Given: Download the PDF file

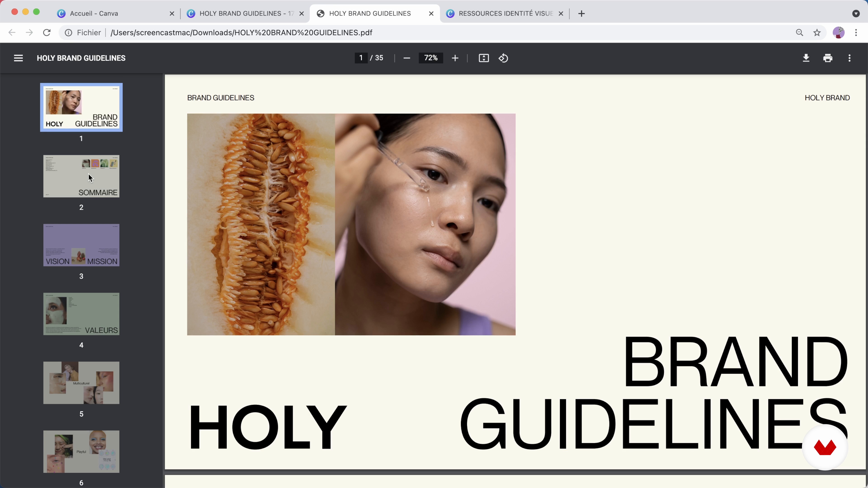Looking at the screenshot, I should tap(806, 58).
